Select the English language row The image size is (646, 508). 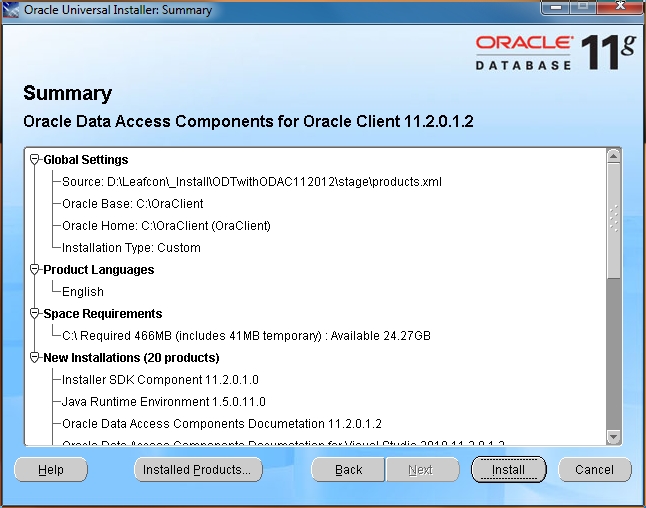[83, 292]
